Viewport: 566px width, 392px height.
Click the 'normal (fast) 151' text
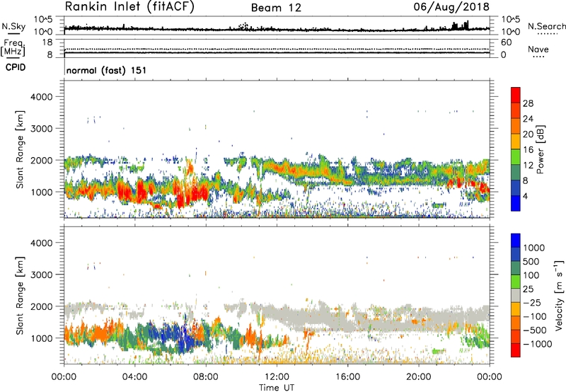coord(107,70)
